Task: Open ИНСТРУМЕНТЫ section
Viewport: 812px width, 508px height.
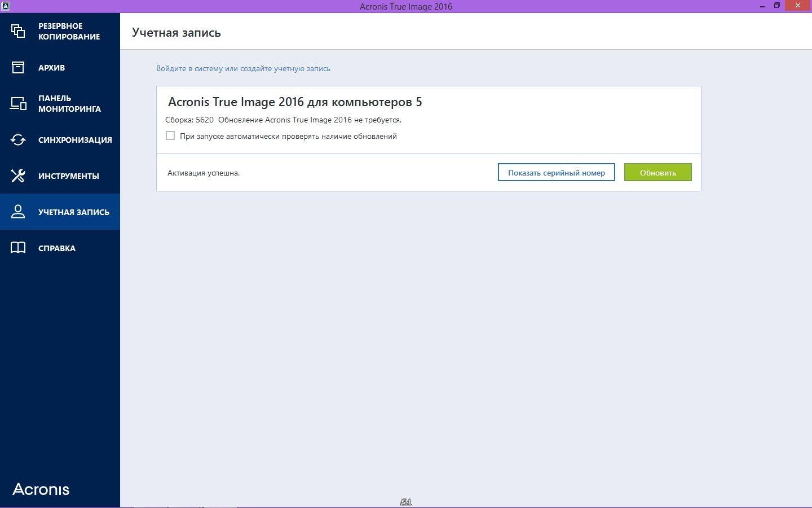Action: [x=60, y=176]
